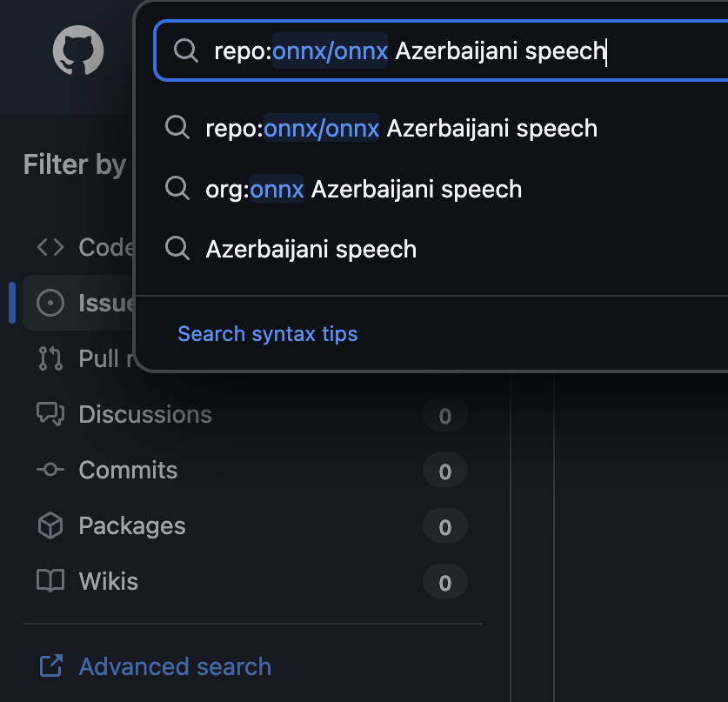Filter results by Discussions

[145, 414]
